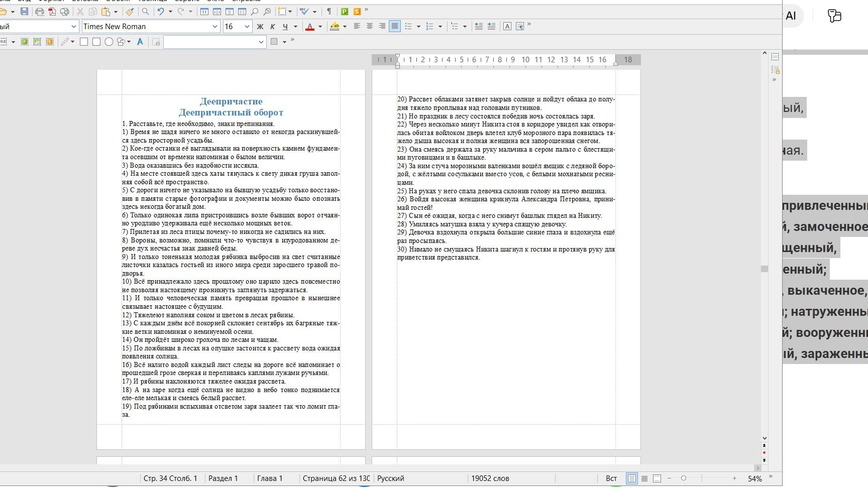Increase the paragraph indent
Screen dimensions: 868x488
tap(491, 26)
